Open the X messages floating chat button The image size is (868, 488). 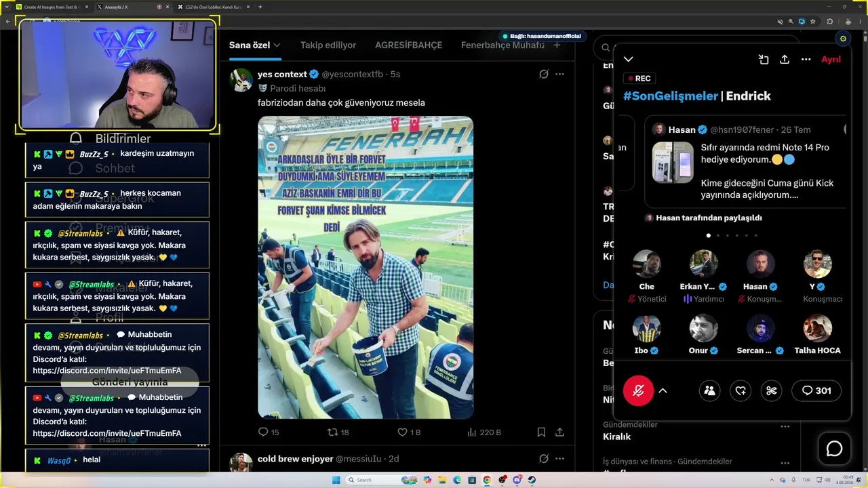click(834, 449)
